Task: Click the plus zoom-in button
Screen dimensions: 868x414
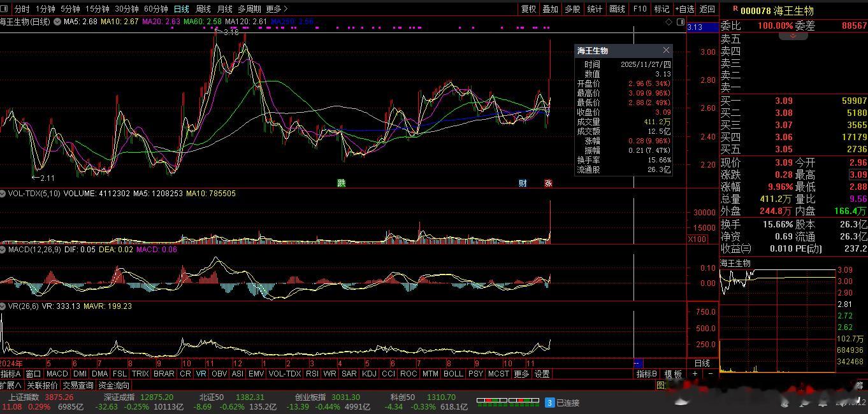Action: (695, 374)
